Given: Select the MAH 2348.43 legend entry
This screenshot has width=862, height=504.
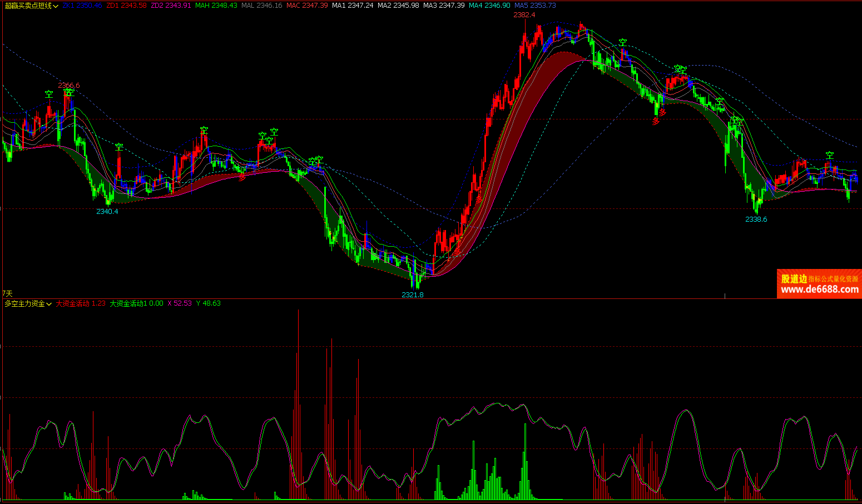Looking at the screenshot, I should 216,6.
